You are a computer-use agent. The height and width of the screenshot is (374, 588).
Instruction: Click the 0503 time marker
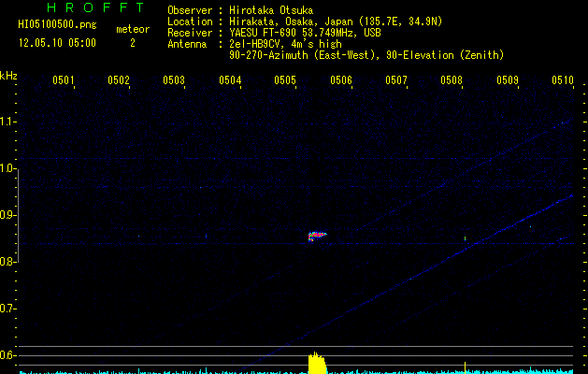pyautogui.click(x=174, y=80)
